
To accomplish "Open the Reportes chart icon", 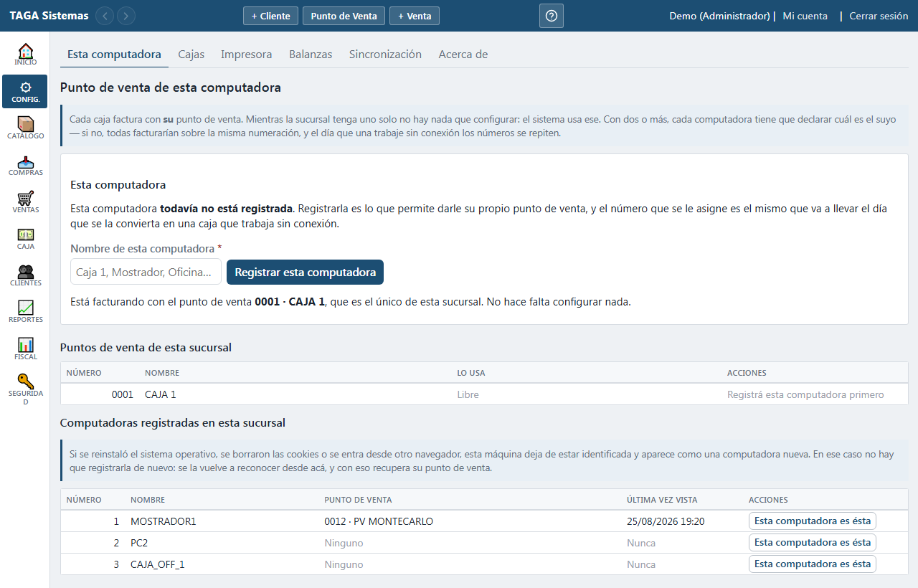I will click(25, 313).
